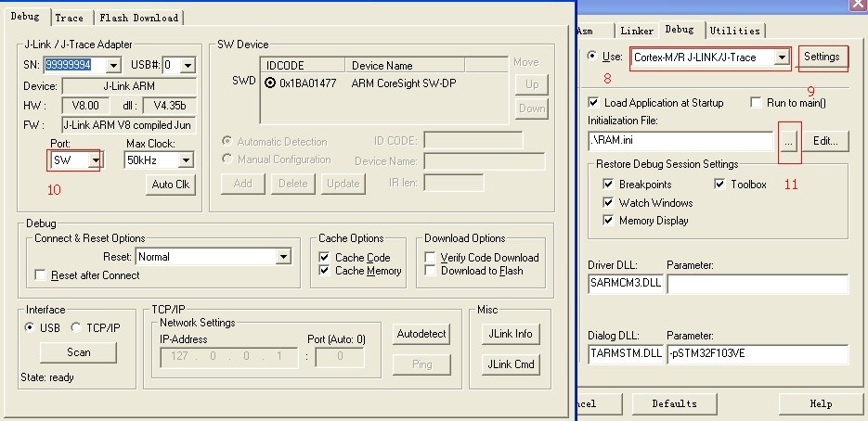Switch to the Utilities tab
Viewport: 868px width, 421px height.
point(734,31)
